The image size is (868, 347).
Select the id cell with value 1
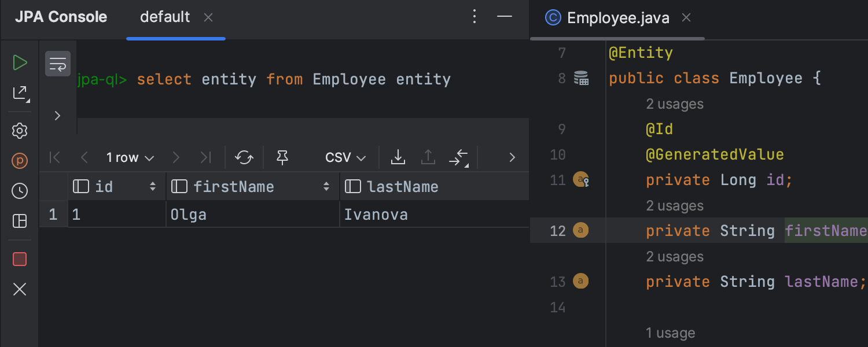click(x=117, y=215)
